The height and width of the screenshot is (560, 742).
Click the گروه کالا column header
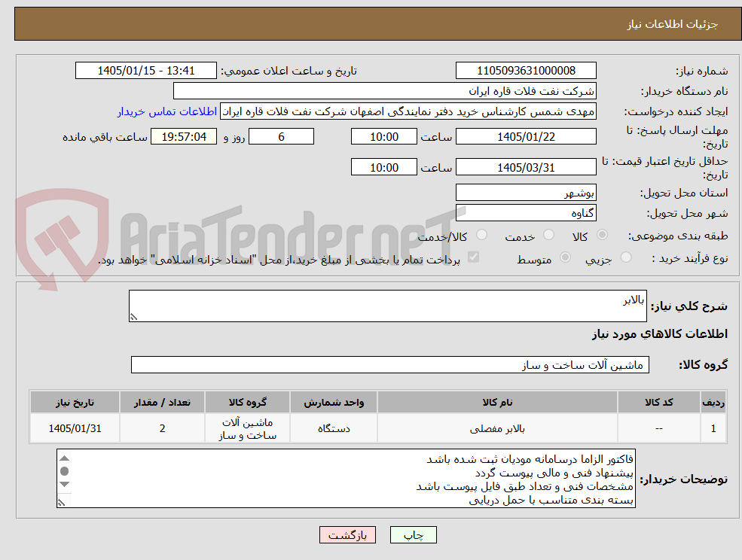[x=248, y=403]
